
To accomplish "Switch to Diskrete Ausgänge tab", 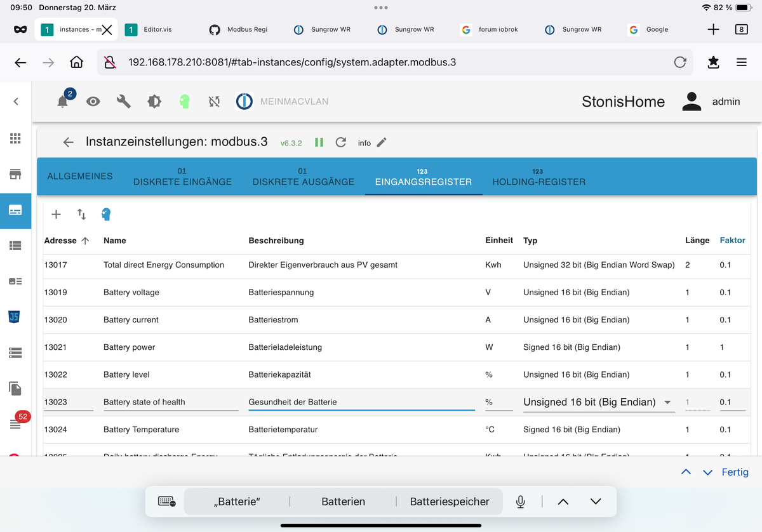I will pyautogui.click(x=304, y=176).
